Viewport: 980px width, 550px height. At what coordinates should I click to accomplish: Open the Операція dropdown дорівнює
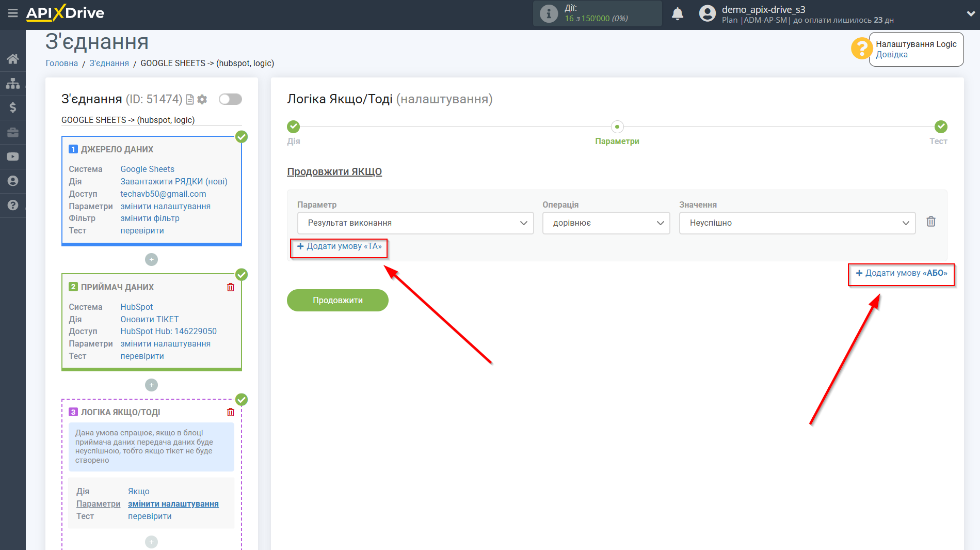[606, 223]
